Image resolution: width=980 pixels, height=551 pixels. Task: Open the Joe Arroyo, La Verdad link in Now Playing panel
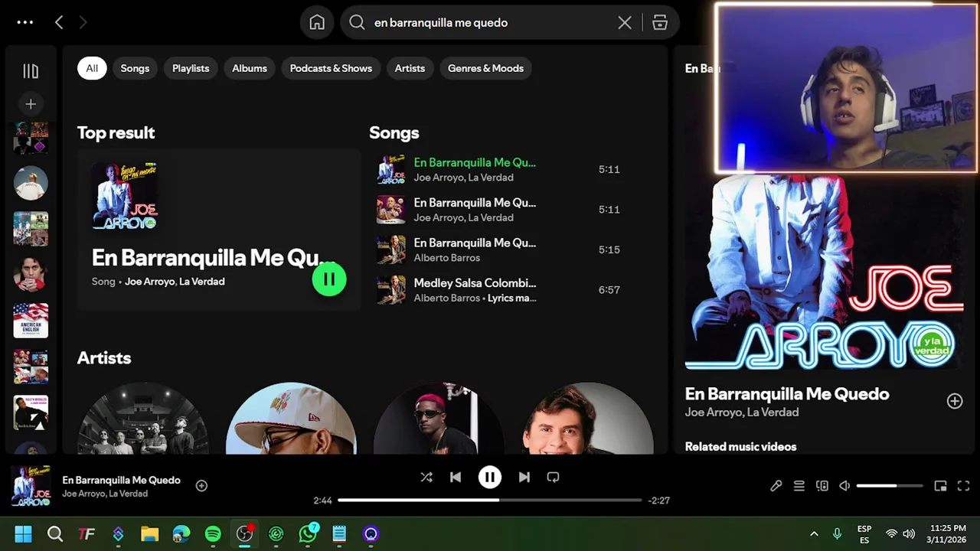click(x=742, y=412)
